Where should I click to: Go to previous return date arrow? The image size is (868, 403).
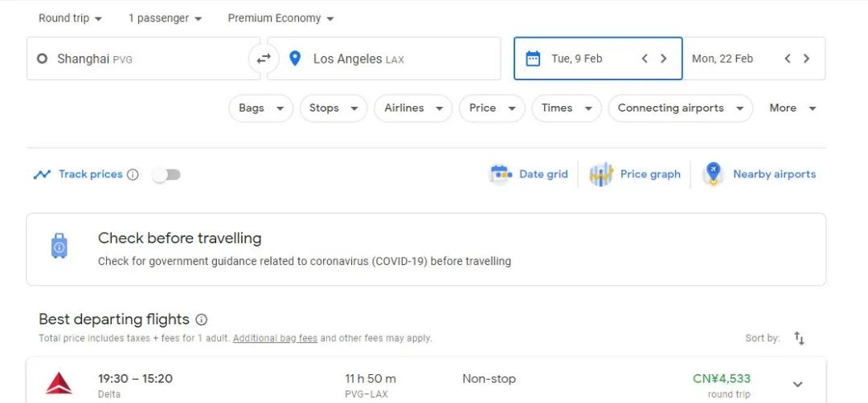coord(788,59)
